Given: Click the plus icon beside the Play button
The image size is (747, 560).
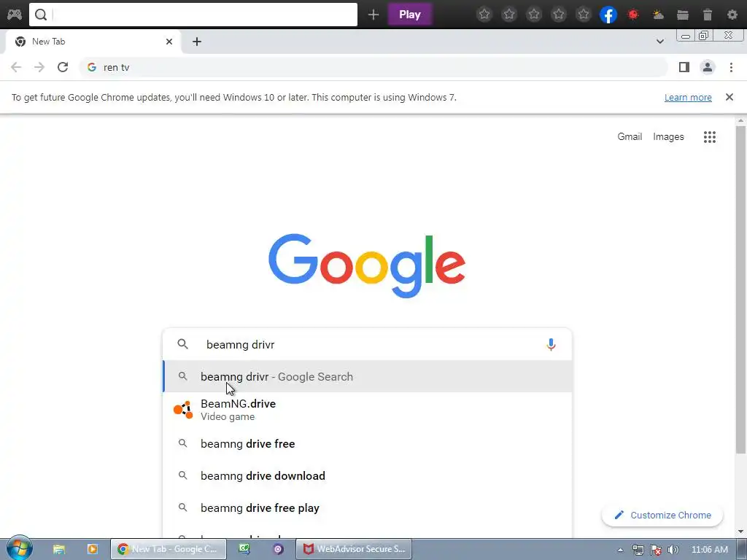Looking at the screenshot, I should tap(373, 15).
